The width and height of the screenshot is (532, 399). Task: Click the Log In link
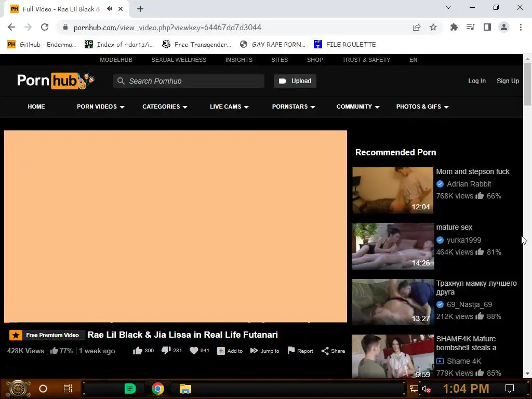(477, 81)
